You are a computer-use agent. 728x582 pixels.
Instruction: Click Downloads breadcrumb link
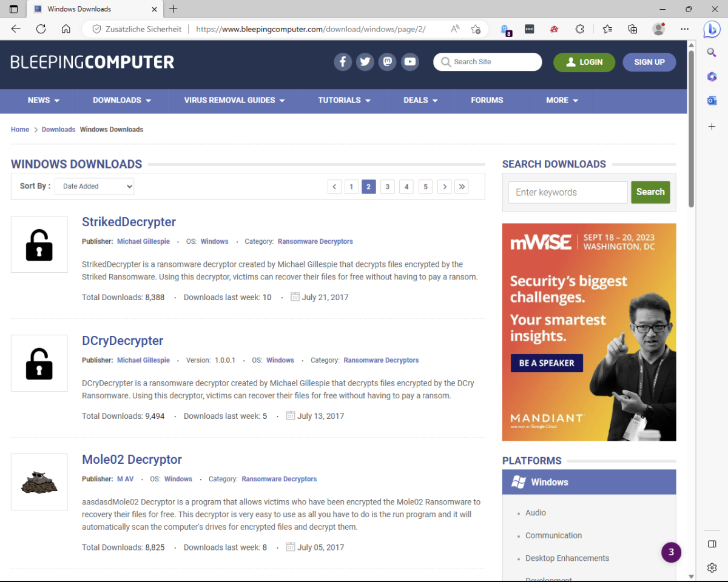(x=58, y=130)
